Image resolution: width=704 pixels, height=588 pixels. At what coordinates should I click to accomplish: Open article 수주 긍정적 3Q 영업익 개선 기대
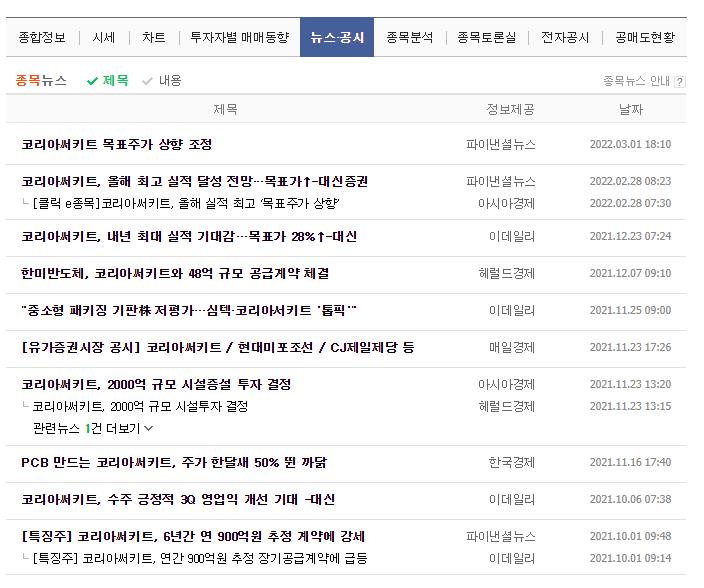point(178,499)
